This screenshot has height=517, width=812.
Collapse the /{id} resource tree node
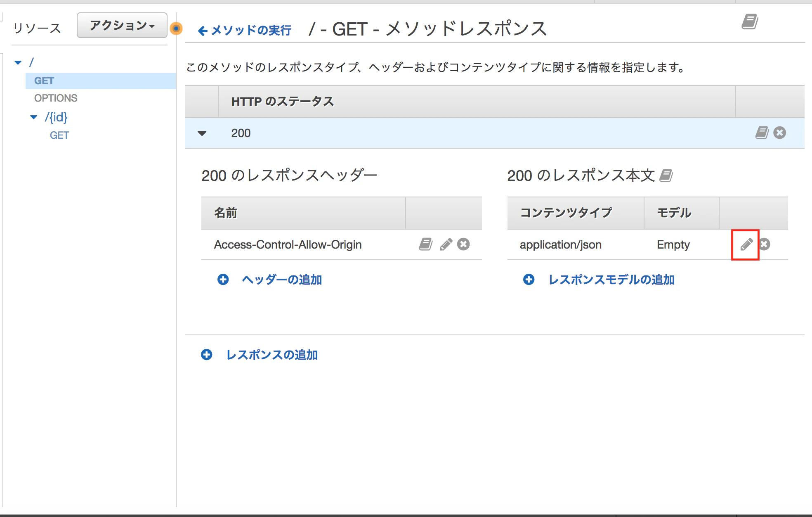tap(34, 117)
